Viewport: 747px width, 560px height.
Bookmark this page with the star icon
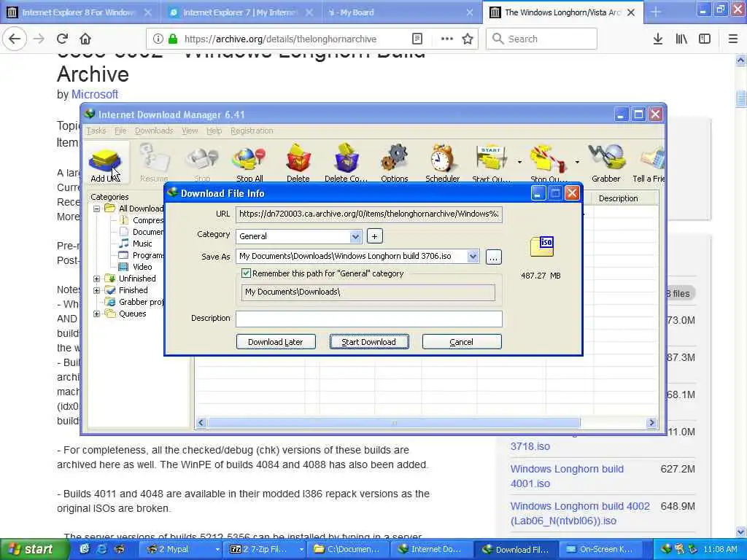tap(468, 39)
